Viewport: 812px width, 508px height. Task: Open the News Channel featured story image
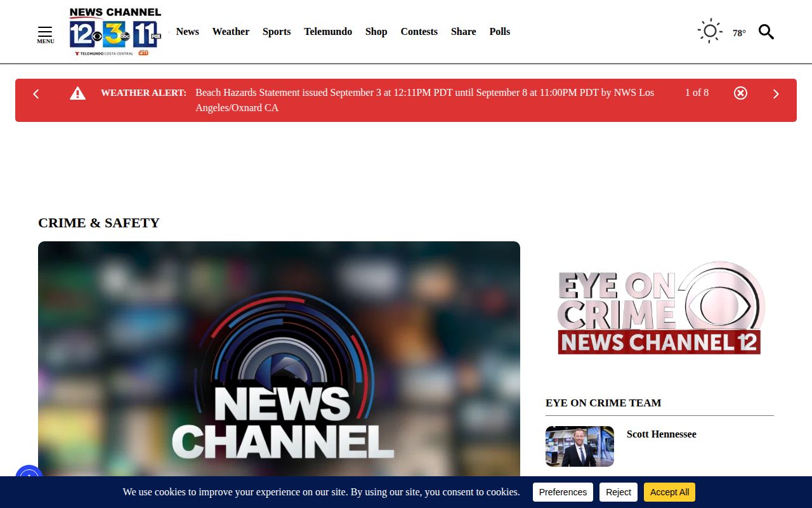279,359
